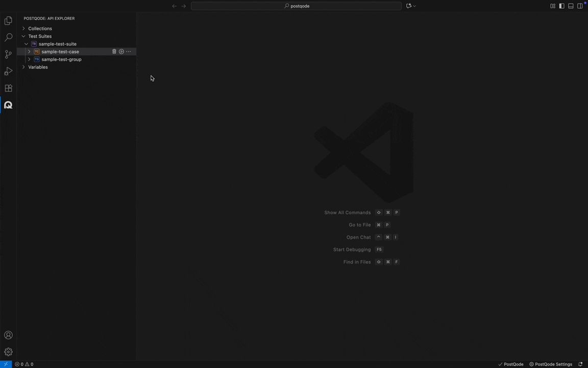Open the Run and Debug view
The width and height of the screenshot is (588, 368).
(x=8, y=72)
